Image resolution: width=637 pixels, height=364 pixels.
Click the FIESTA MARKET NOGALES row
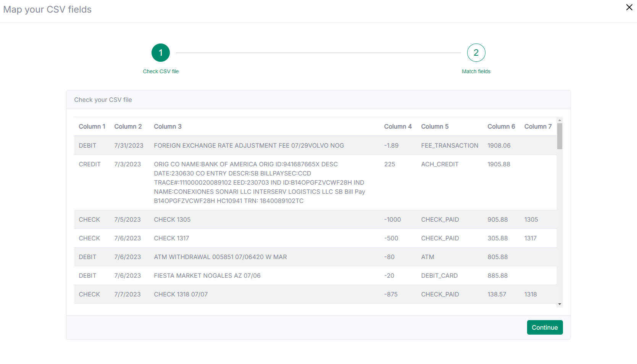(x=207, y=276)
